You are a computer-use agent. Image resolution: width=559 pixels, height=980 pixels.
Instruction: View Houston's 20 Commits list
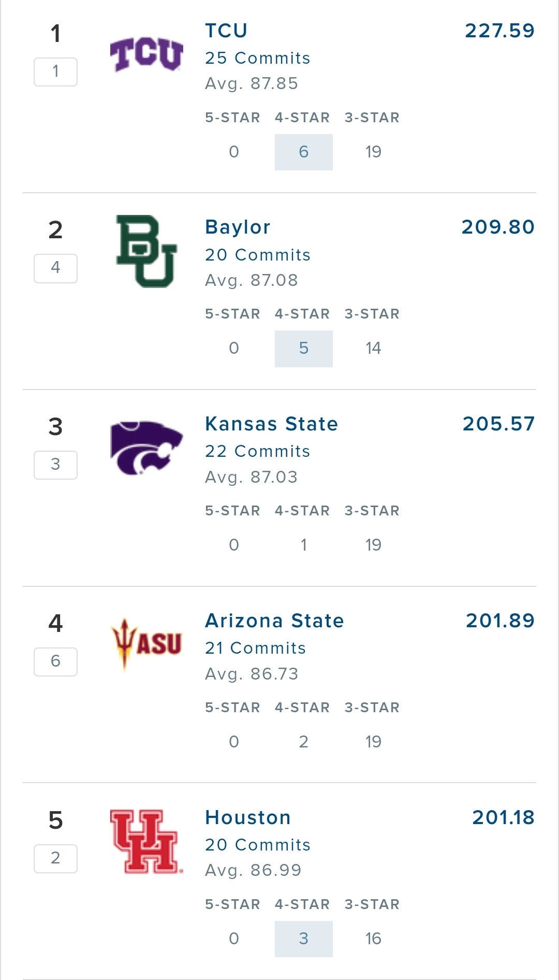click(257, 845)
